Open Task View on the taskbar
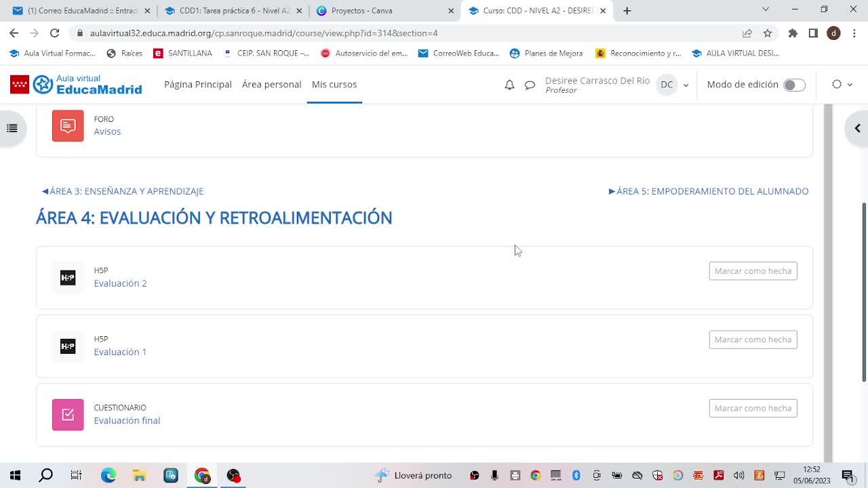868x488 pixels. pyautogui.click(x=76, y=475)
